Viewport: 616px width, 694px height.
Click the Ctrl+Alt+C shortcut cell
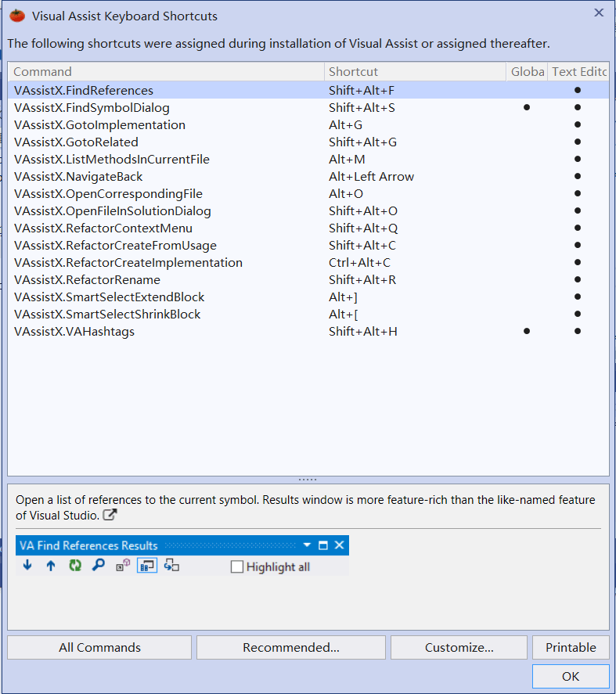coord(359,263)
